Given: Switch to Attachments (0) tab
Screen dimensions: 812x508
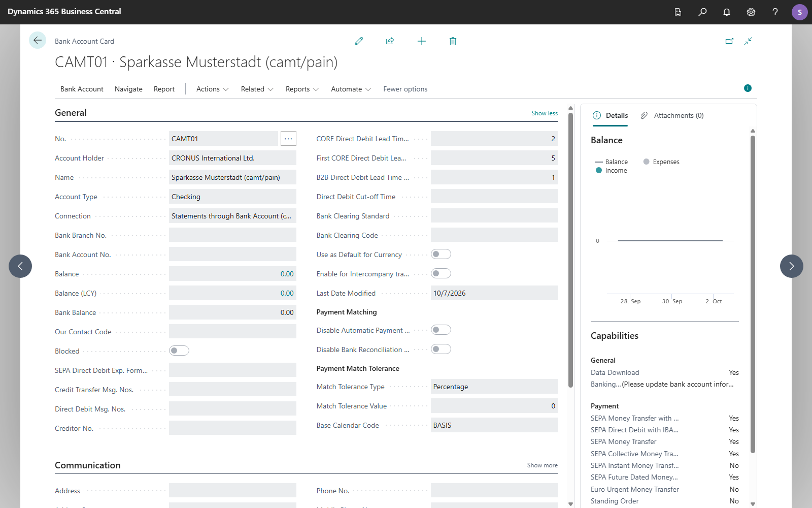Looking at the screenshot, I should [x=672, y=115].
